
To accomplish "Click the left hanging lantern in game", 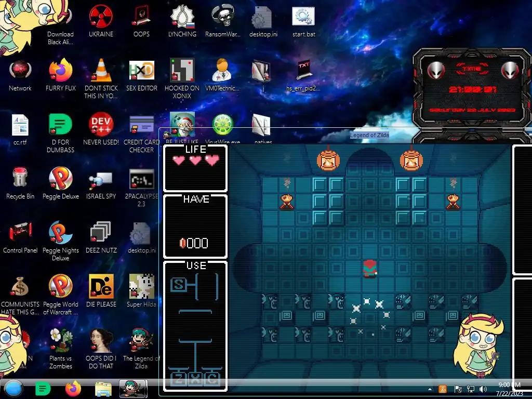I will pos(328,159).
